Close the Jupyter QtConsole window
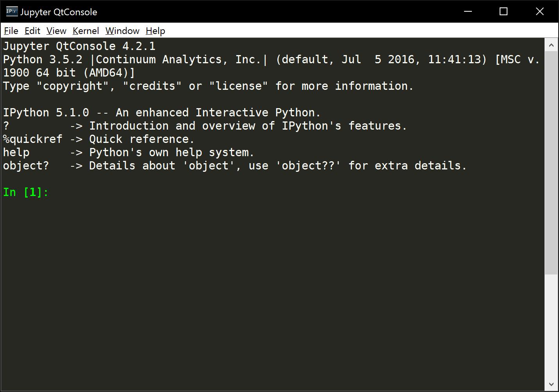559x392 pixels. 540,12
